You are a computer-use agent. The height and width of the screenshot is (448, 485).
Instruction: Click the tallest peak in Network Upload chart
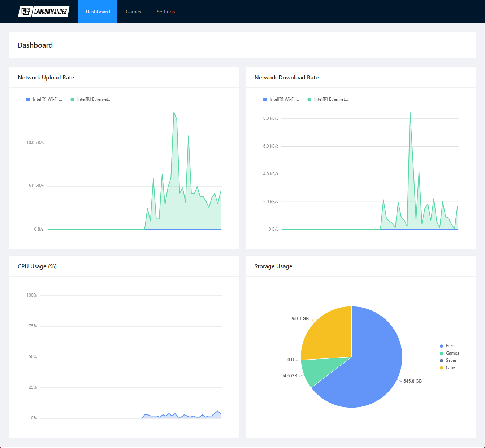coord(174,112)
